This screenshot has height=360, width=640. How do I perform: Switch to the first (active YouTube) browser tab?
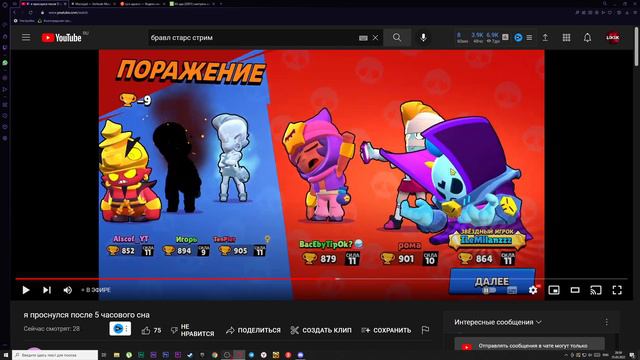(43, 4)
